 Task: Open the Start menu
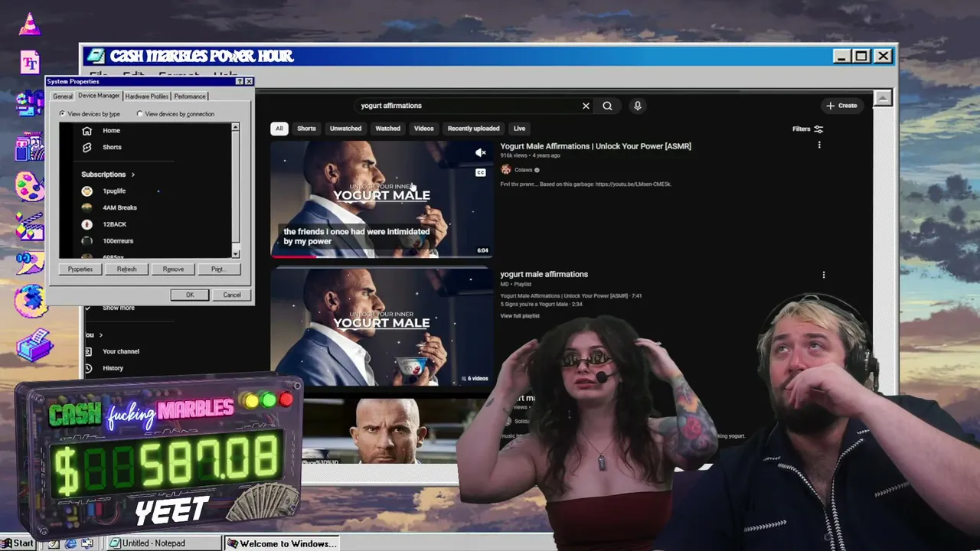tap(18, 543)
